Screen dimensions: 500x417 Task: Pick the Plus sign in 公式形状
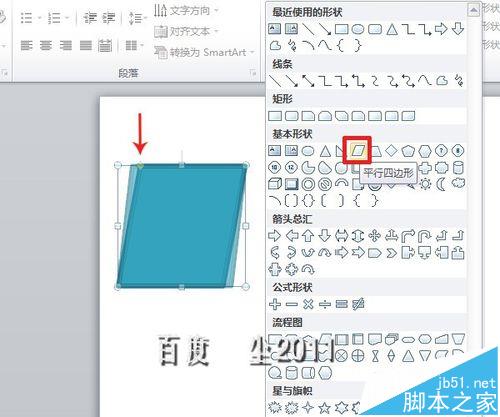[275, 304]
